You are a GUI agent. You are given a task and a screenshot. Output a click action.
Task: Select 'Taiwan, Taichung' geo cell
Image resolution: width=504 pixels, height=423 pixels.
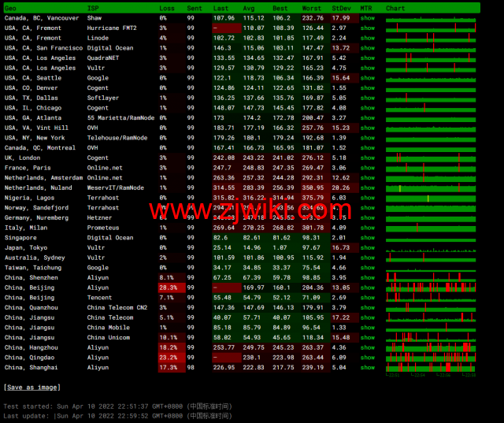click(x=33, y=268)
